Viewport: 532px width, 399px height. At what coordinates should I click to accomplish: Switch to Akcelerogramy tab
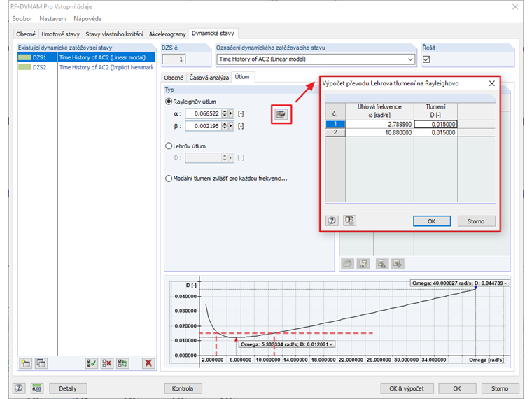(x=167, y=34)
